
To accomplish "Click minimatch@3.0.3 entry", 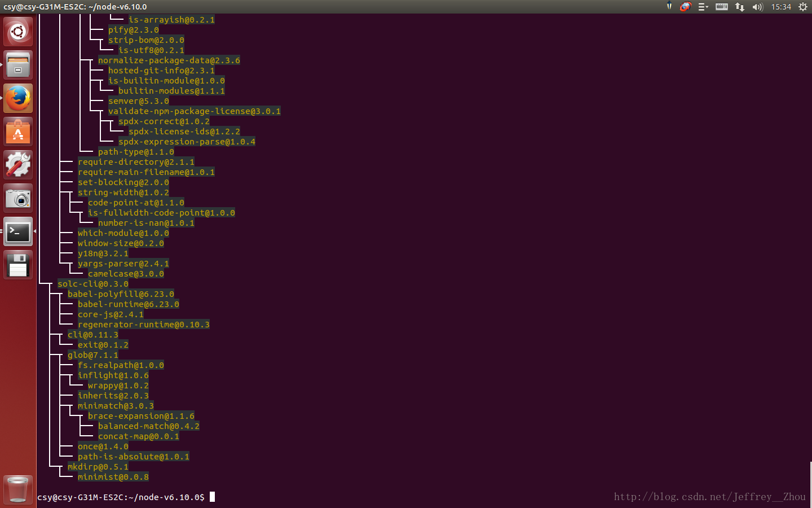I will [116, 406].
